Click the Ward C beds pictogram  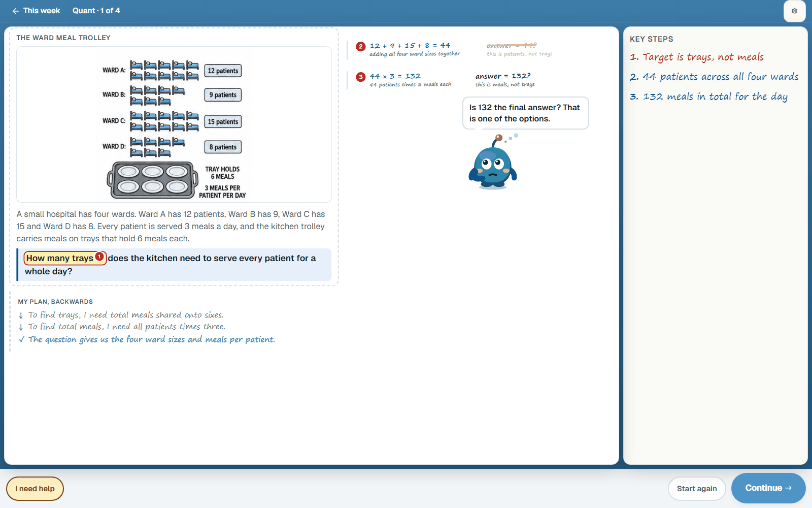tap(164, 121)
